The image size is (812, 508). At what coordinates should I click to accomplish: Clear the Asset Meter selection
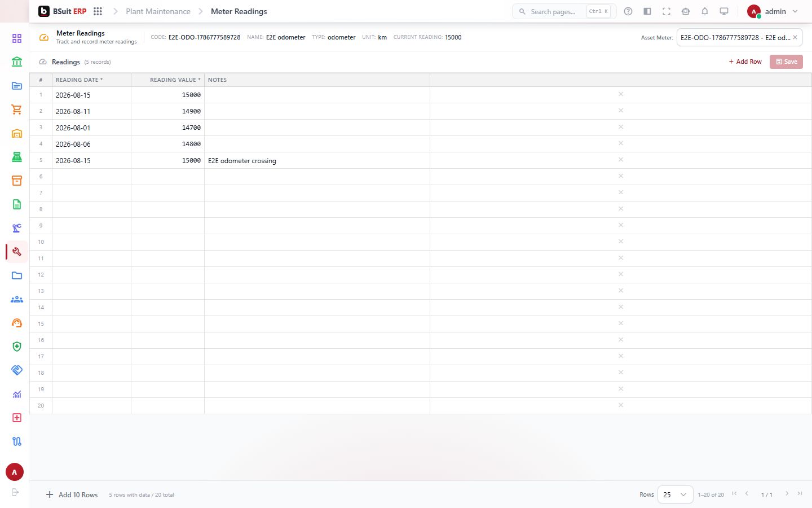pos(795,37)
